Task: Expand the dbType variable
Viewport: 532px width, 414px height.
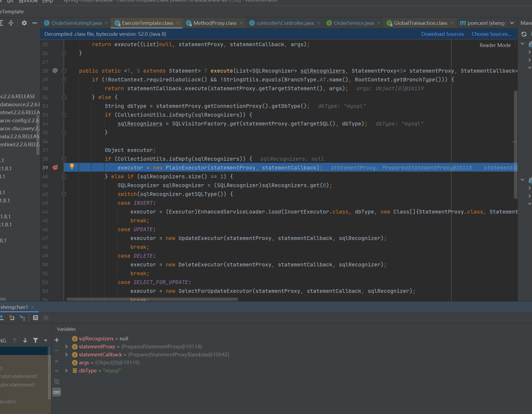Action: click(66, 370)
